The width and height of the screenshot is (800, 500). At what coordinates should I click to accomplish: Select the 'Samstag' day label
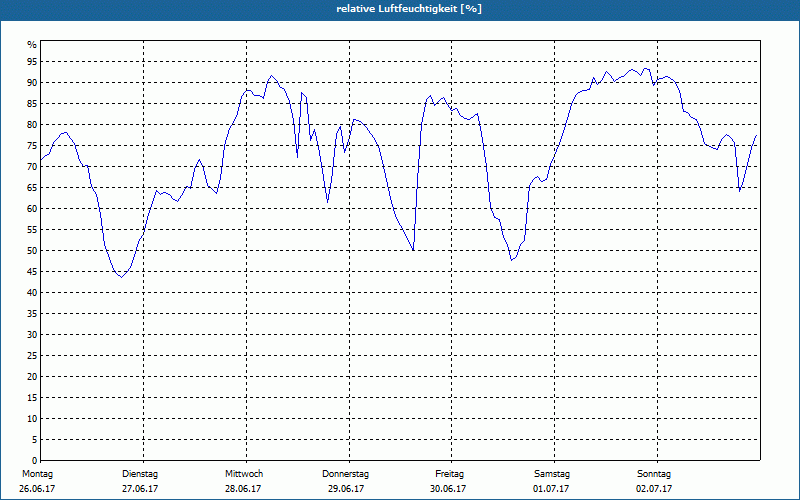tap(552, 474)
